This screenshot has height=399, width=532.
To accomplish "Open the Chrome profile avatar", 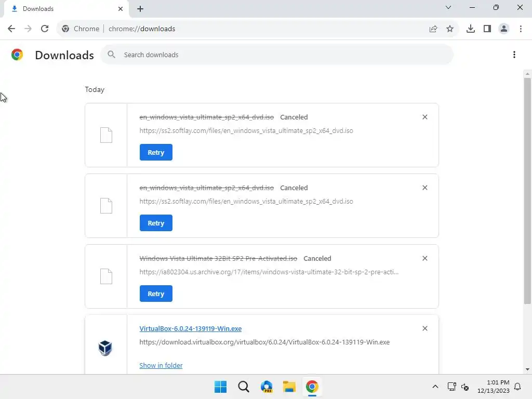I will click(504, 29).
